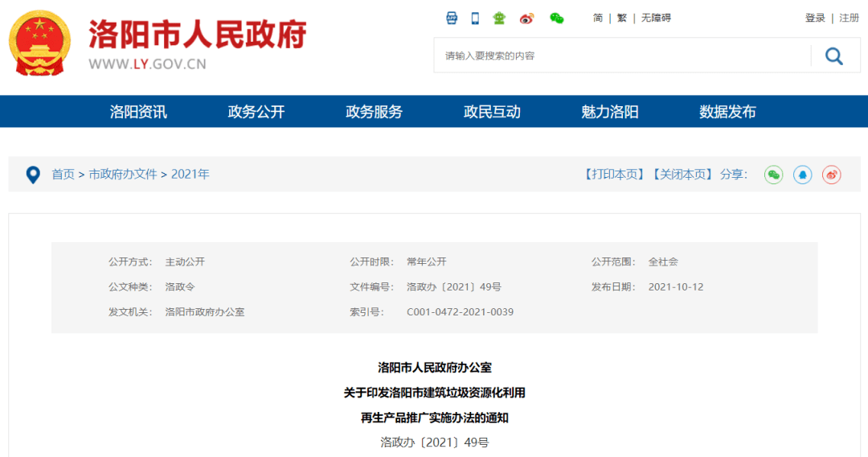
Task: Click the location pin breadcrumb icon
Action: pyautogui.click(x=33, y=175)
